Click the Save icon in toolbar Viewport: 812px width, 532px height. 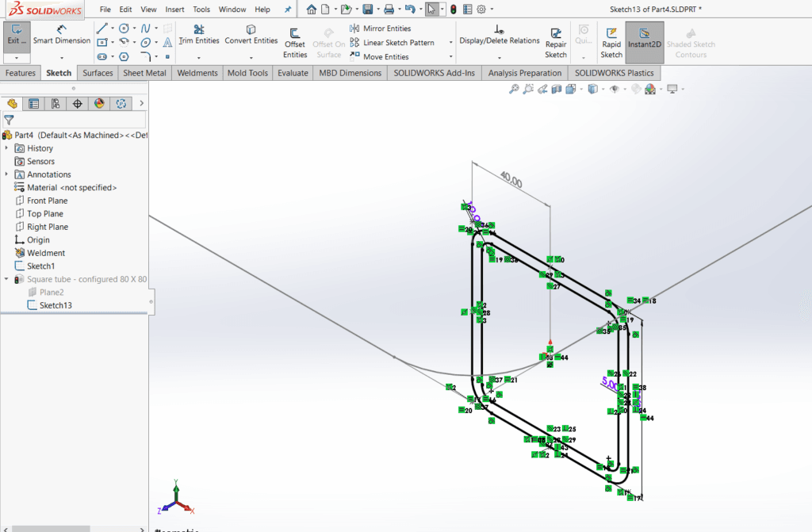[x=368, y=10]
